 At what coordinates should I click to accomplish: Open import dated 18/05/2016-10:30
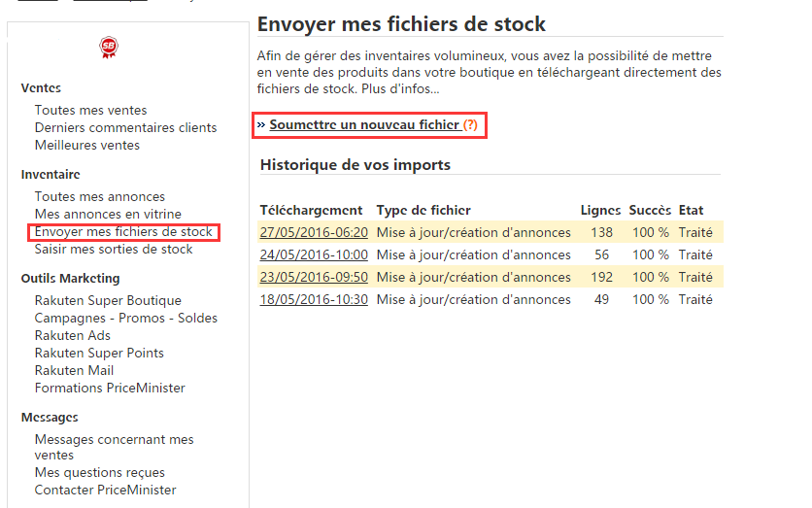coord(313,300)
